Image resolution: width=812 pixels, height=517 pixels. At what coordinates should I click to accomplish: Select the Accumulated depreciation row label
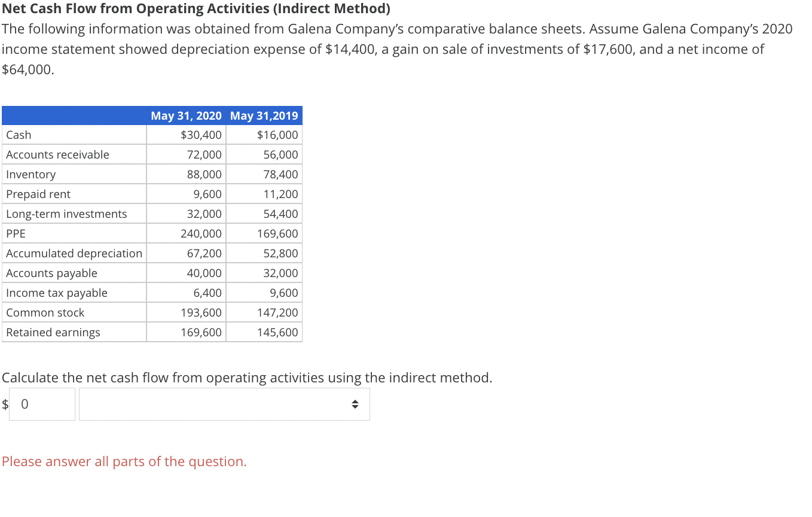(74, 253)
